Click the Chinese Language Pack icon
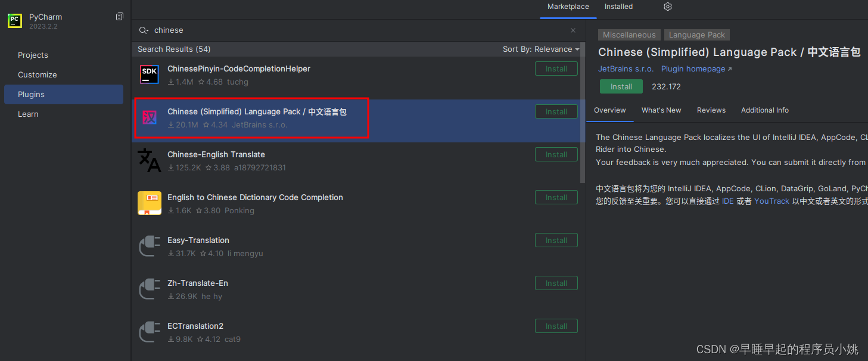This screenshot has width=868, height=361. pyautogui.click(x=150, y=117)
